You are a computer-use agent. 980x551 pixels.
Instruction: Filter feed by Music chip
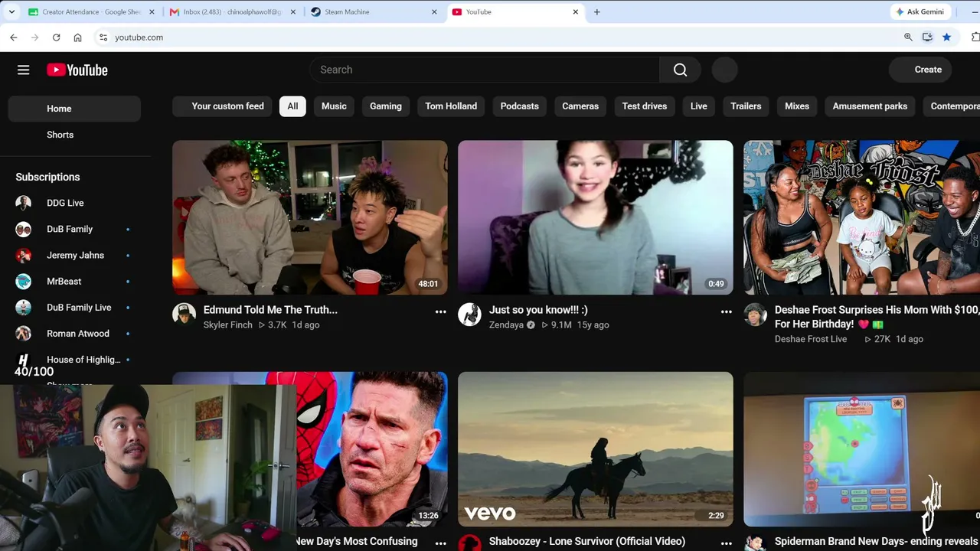(x=334, y=106)
